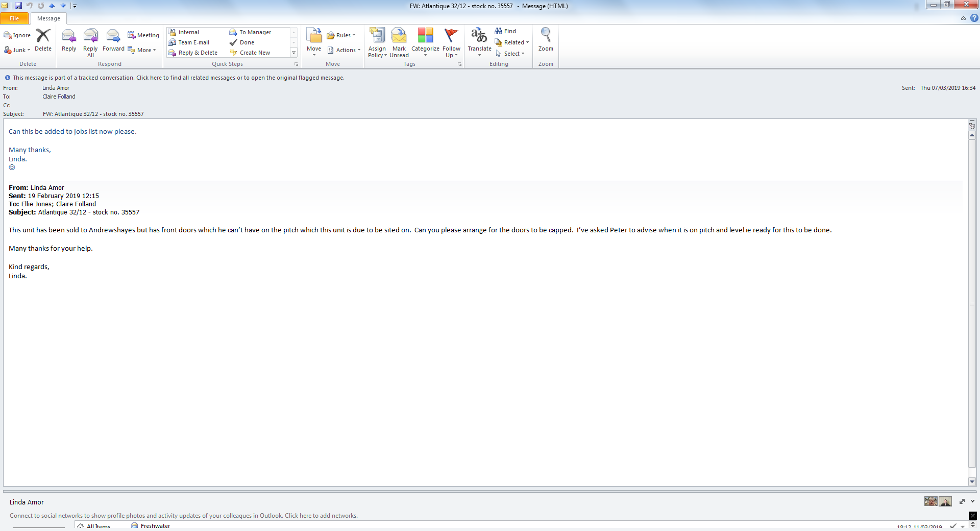
Task: Open Outlook Help with the question mark icon
Action: click(974, 18)
